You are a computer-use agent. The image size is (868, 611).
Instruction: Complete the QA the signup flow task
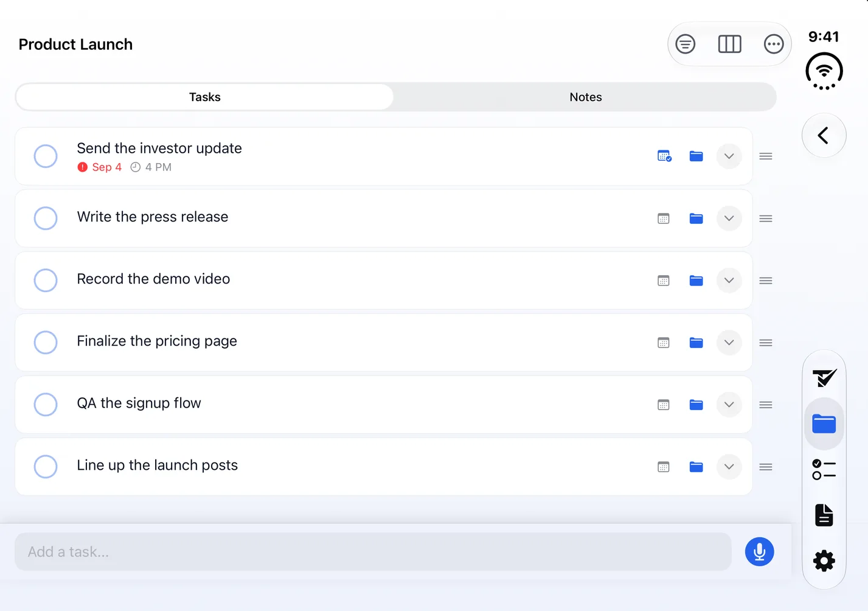coord(46,405)
